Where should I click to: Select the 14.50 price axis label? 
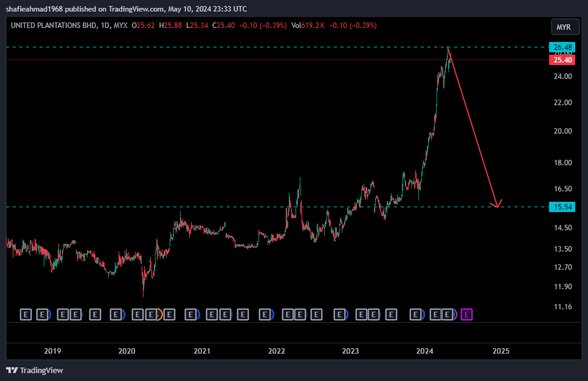(x=563, y=228)
